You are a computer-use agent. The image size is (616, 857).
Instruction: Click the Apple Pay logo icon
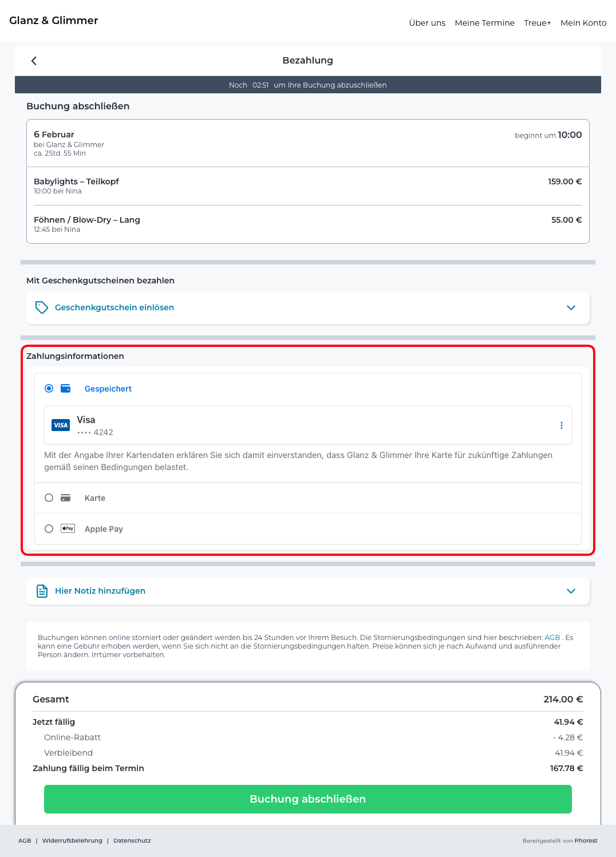tap(68, 528)
